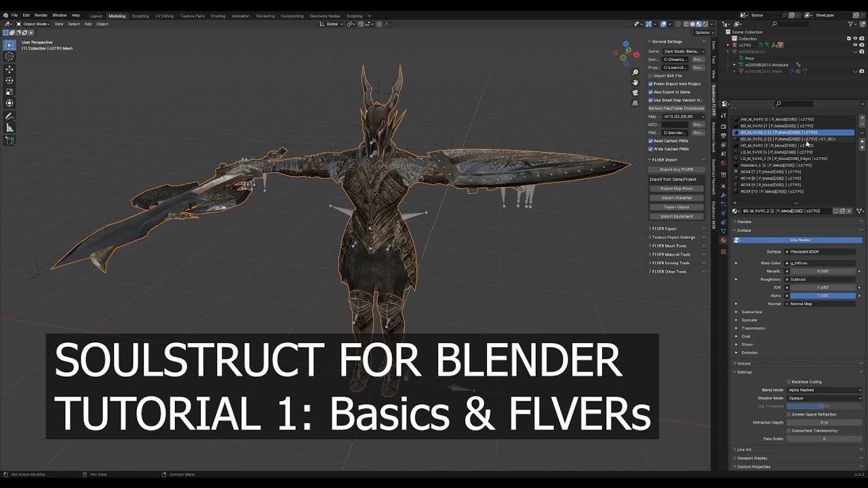The width and height of the screenshot is (868, 488).
Task: Adjust the IOR value field
Action: [x=823, y=287]
